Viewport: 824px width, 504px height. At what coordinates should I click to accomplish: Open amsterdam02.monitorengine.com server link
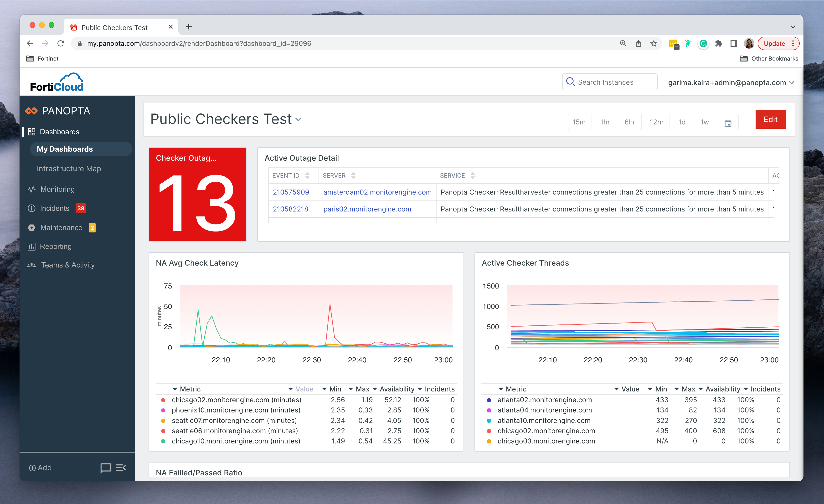click(x=377, y=192)
